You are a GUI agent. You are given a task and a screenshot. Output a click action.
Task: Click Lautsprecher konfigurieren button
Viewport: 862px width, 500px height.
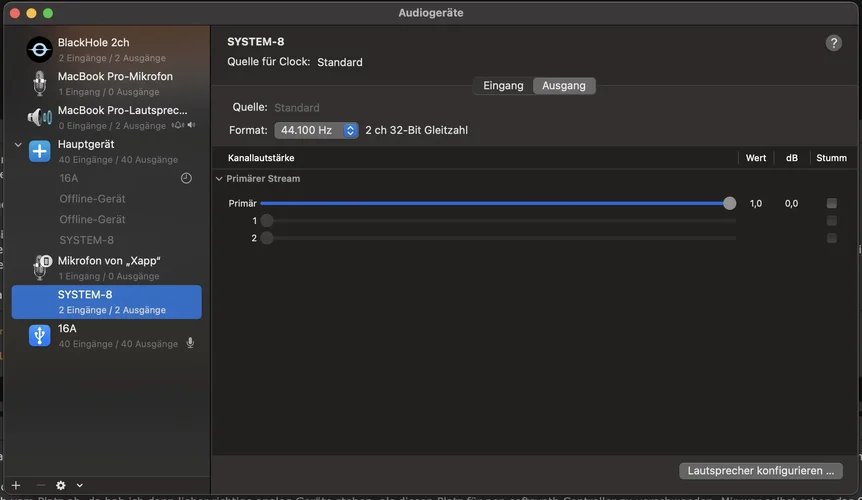click(760, 470)
